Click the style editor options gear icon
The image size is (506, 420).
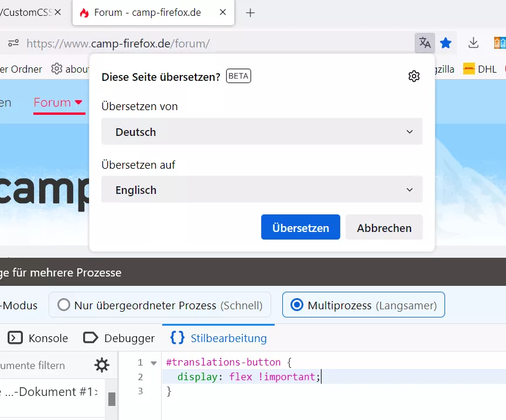point(102,365)
